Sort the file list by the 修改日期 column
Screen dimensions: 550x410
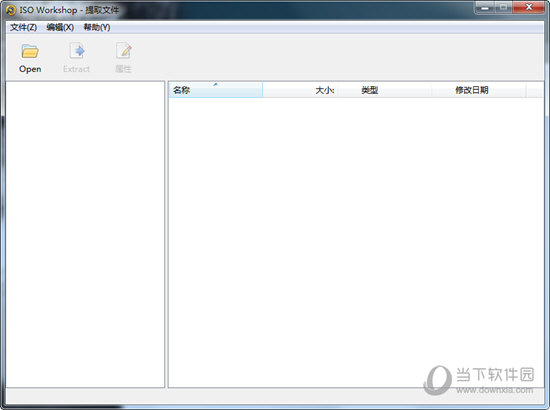coord(479,90)
